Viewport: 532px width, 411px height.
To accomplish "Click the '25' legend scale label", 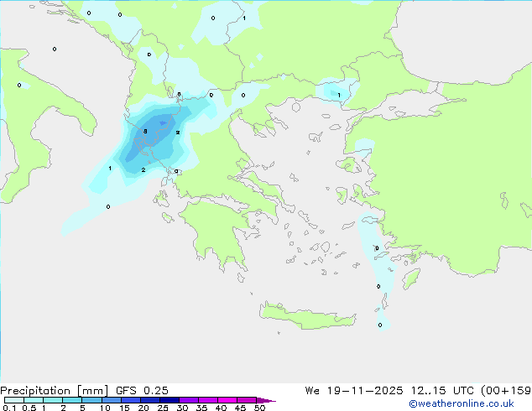I will click(163, 408).
